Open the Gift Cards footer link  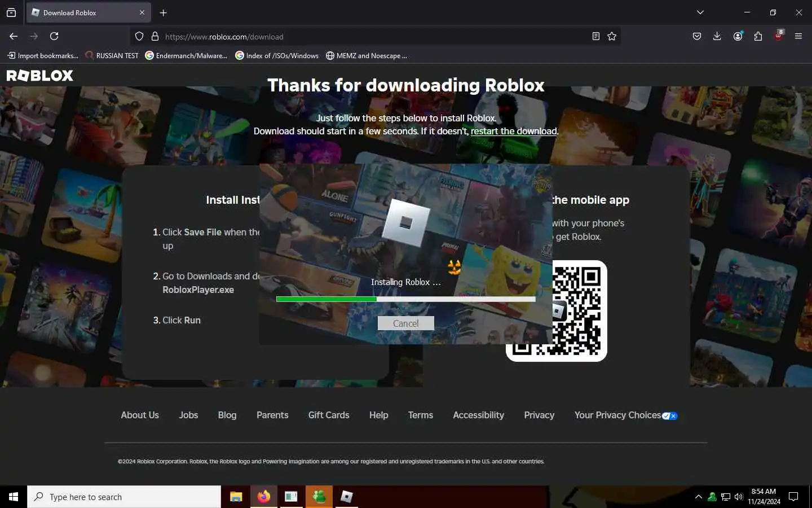click(x=329, y=415)
